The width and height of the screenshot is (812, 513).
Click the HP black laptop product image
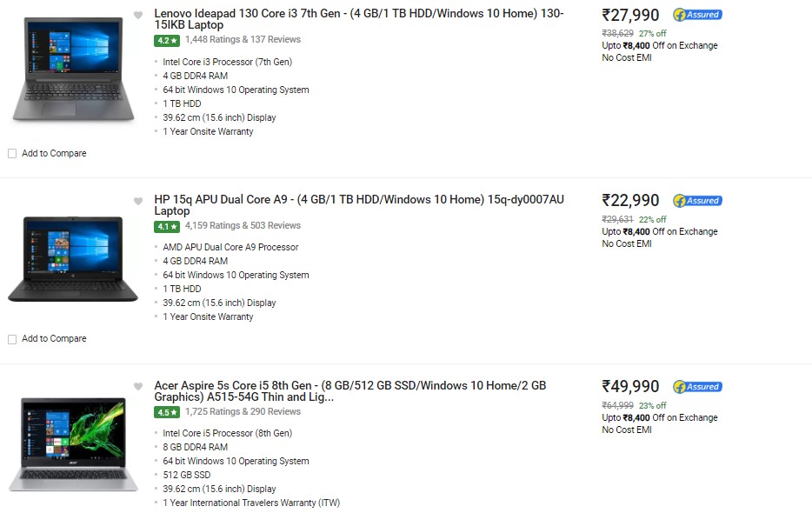pos(73,258)
